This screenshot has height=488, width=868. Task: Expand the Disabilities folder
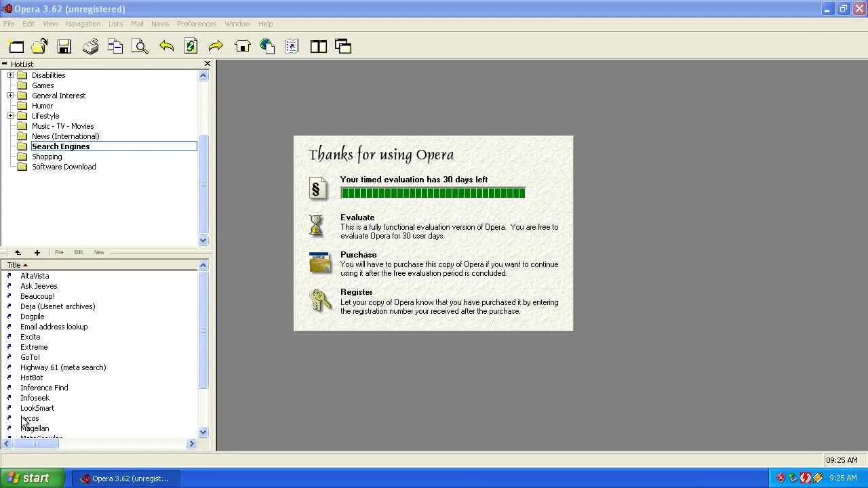[10, 75]
